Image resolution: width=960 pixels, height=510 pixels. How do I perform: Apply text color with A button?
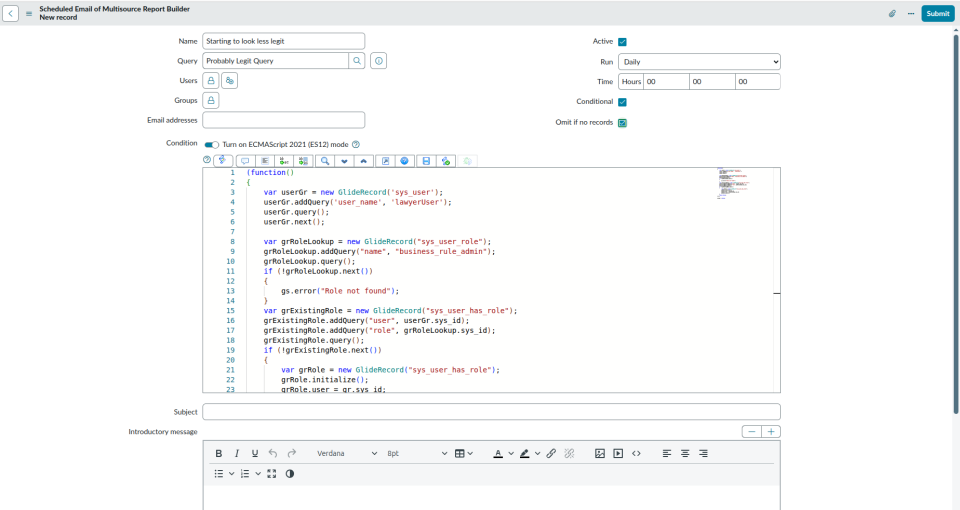point(498,453)
